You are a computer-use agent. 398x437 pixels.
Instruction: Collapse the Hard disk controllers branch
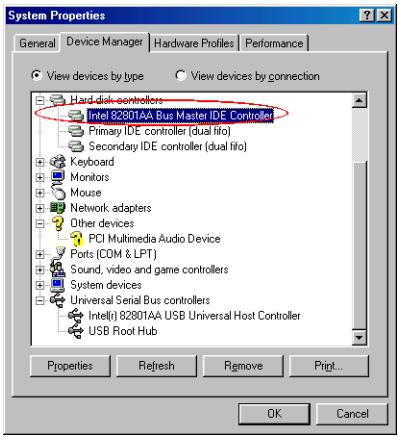click(40, 100)
